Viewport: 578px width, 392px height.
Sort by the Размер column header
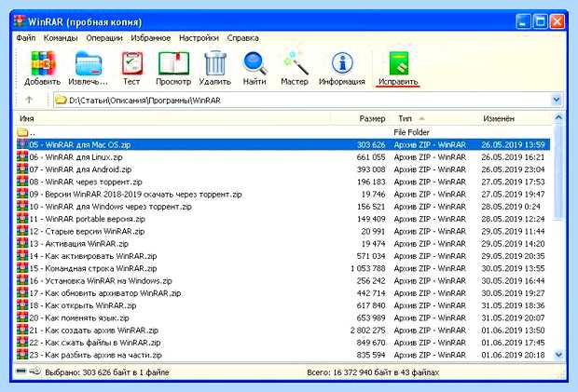372,118
